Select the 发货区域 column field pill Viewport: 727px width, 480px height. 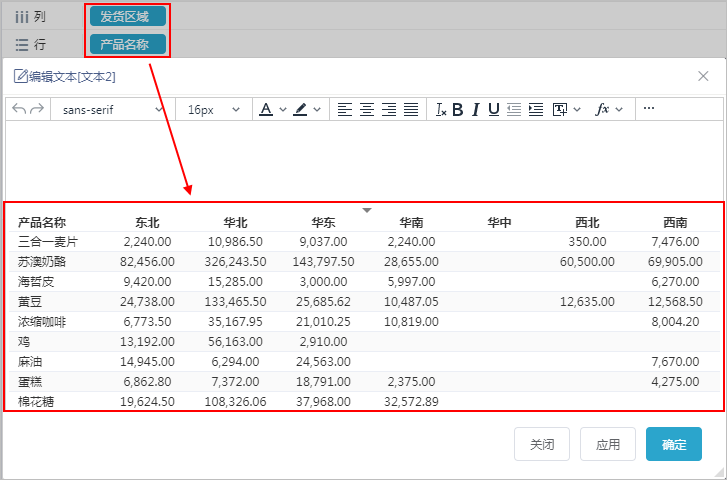tap(128, 17)
